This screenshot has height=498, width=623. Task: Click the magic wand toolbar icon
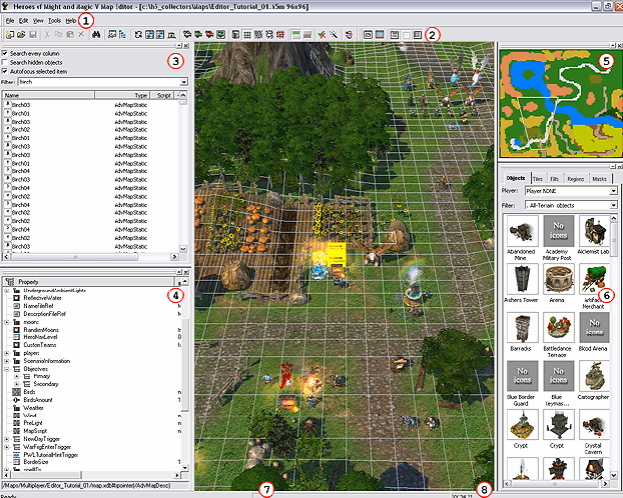334,35
